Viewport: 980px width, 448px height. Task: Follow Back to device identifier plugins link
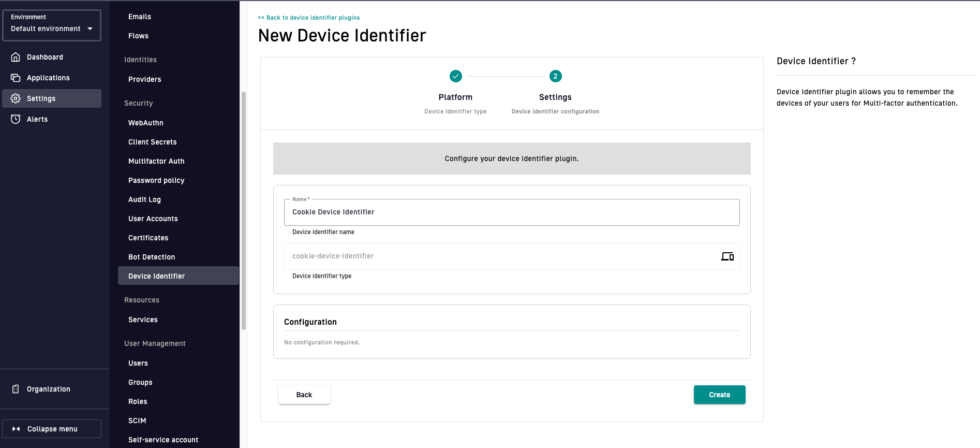point(309,18)
